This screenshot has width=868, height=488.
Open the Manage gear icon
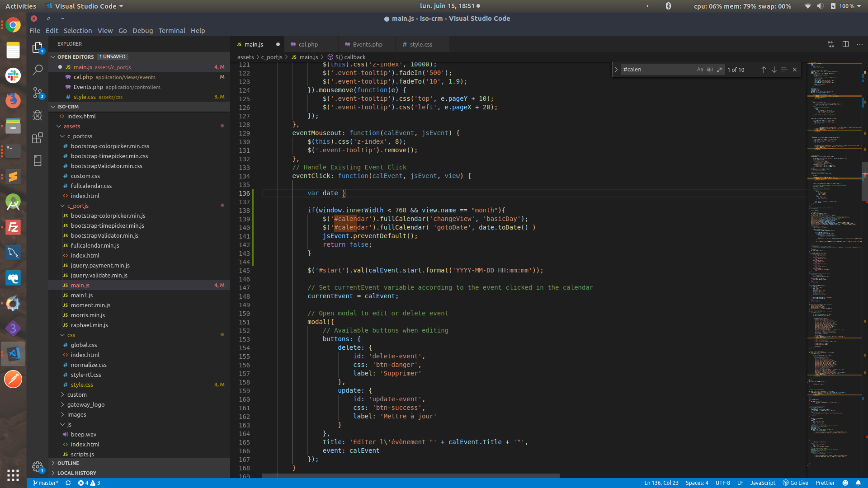(x=38, y=466)
